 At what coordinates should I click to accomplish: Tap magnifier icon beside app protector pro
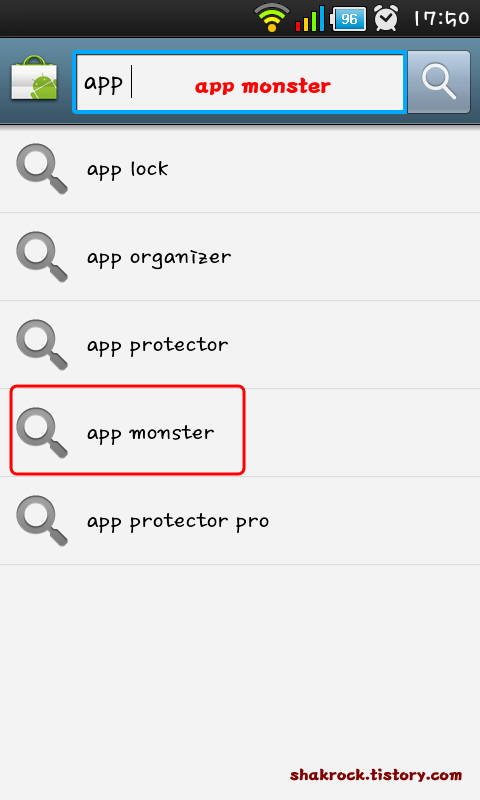(x=42, y=521)
